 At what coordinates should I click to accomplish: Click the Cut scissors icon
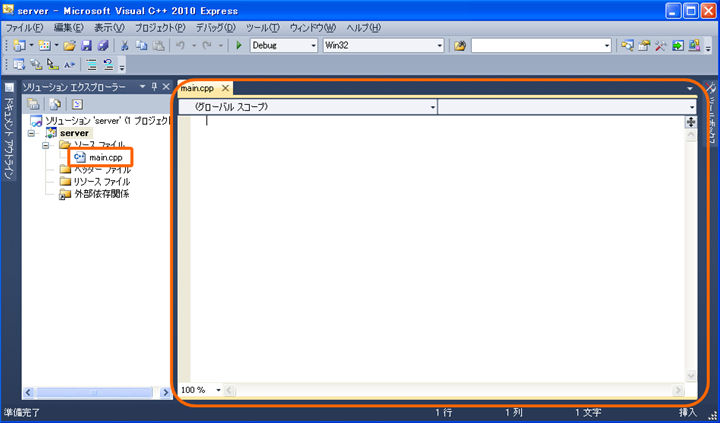point(124,45)
